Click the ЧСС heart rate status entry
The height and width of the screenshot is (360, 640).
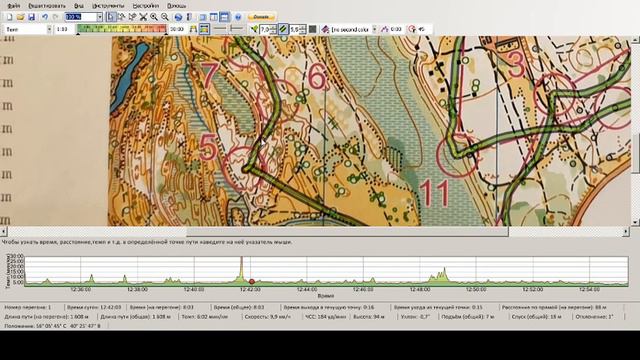325,316
